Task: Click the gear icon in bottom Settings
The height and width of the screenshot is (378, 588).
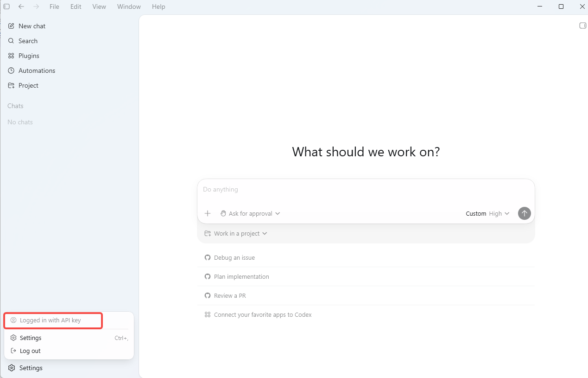Action: (12, 368)
